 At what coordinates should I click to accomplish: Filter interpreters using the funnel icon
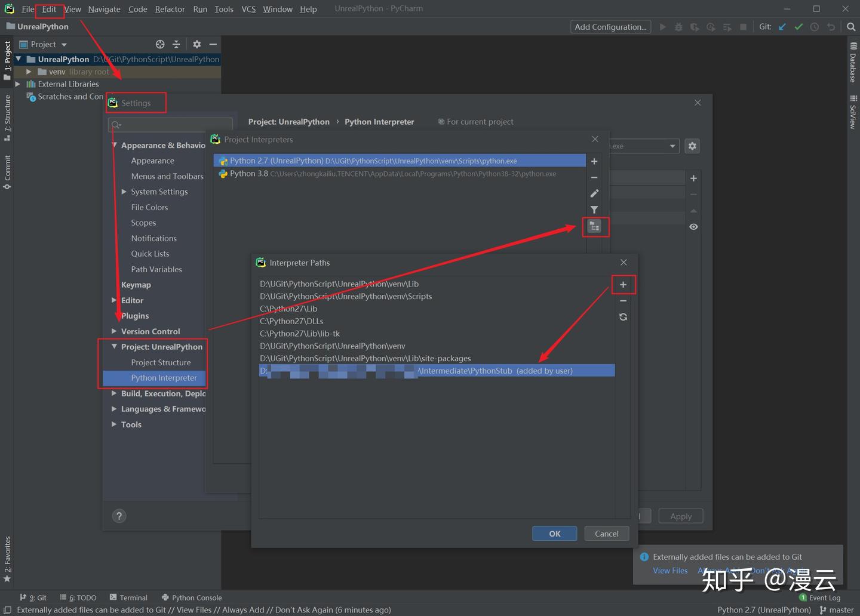pyautogui.click(x=594, y=210)
